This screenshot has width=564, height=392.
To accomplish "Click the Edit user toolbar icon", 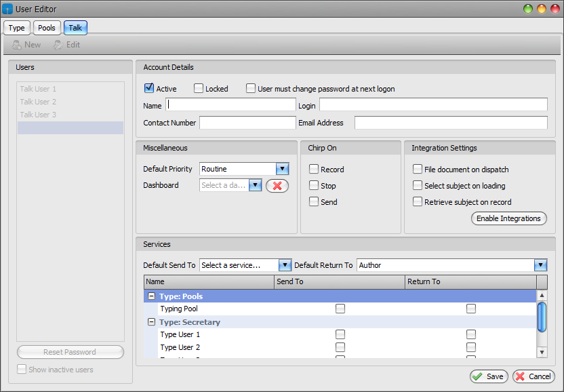I will 58,45.
